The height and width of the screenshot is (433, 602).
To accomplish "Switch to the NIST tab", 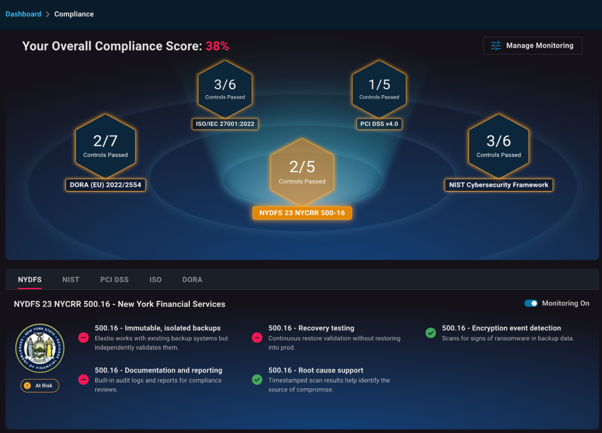I will pyautogui.click(x=70, y=280).
